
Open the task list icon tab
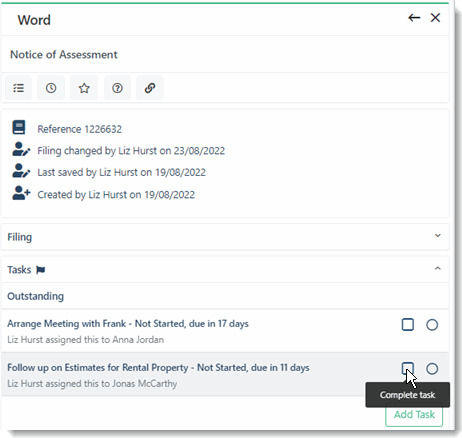(x=18, y=88)
